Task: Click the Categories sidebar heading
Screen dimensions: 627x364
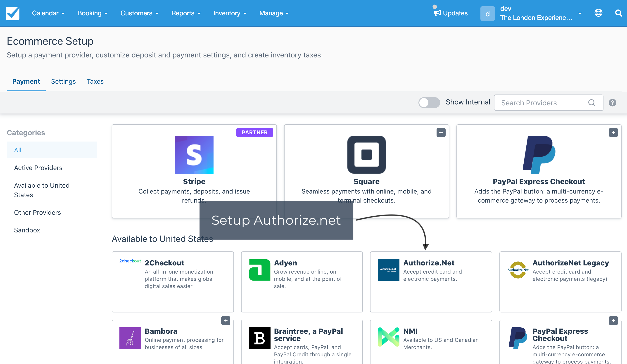Action: coord(26,132)
